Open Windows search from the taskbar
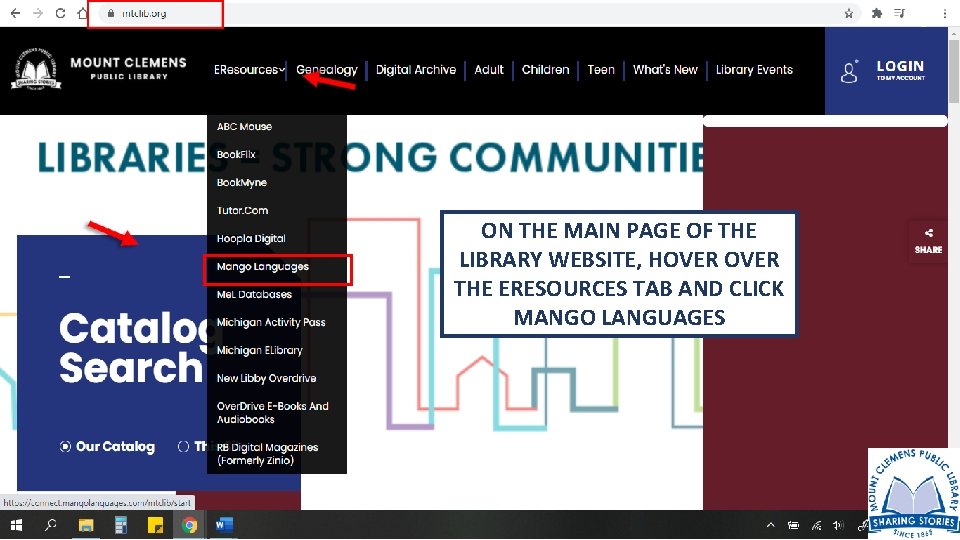 pos(51,525)
